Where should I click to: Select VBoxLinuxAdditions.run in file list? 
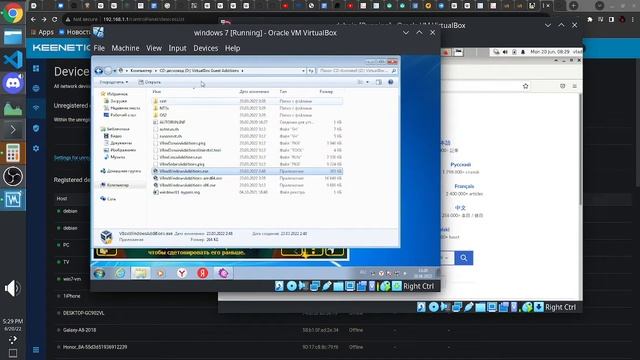247,157
